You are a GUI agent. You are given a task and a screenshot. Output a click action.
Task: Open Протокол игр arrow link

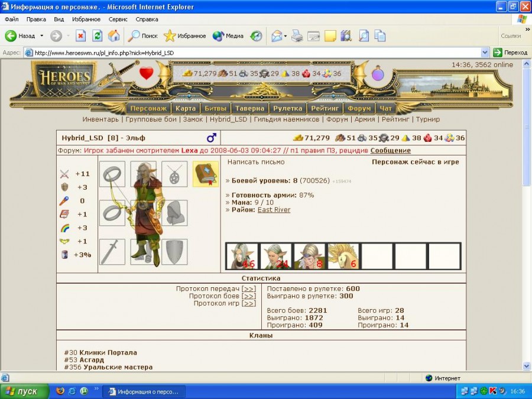[x=249, y=303]
